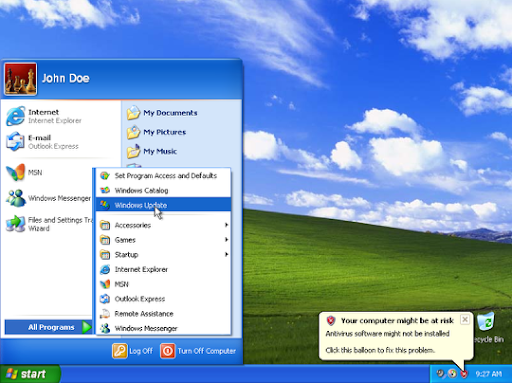Open My Documents folder
512x383 pixels.
tap(162, 113)
